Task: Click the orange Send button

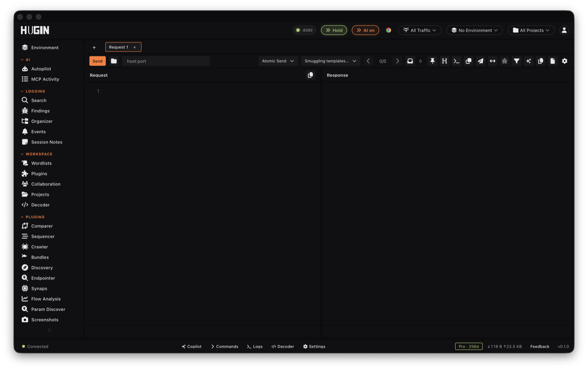Action: point(98,61)
